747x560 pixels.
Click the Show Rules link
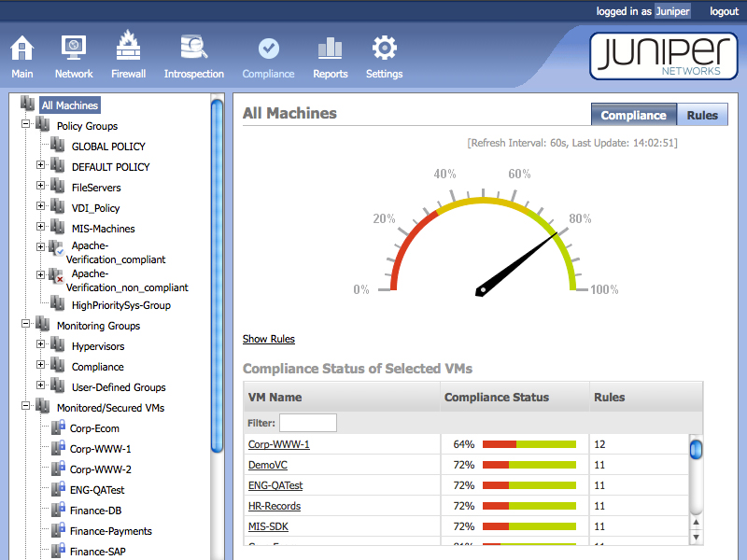pos(269,339)
